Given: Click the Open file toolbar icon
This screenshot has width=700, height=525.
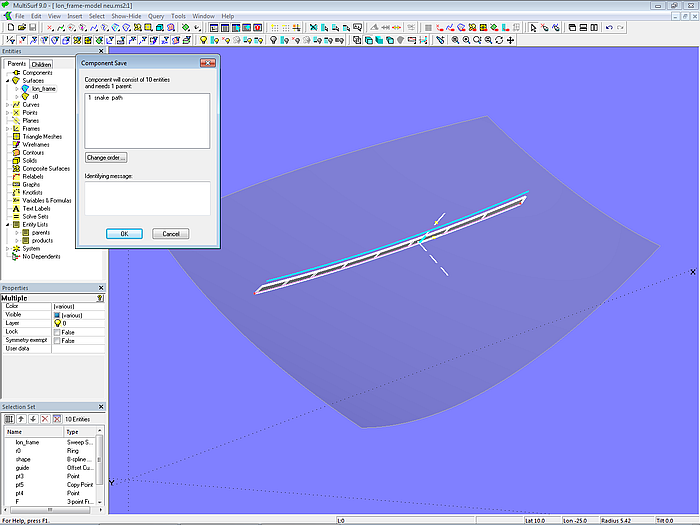Looking at the screenshot, I should (x=20, y=28).
